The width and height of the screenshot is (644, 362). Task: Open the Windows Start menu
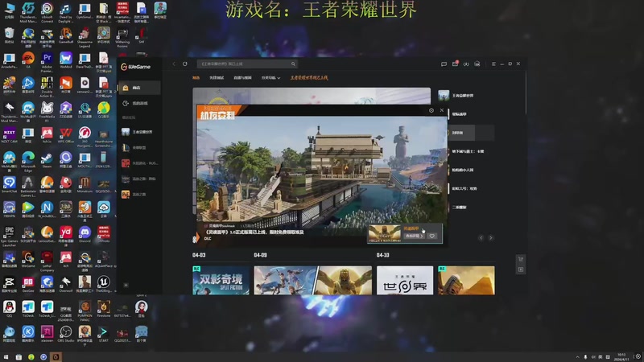pos(6,357)
